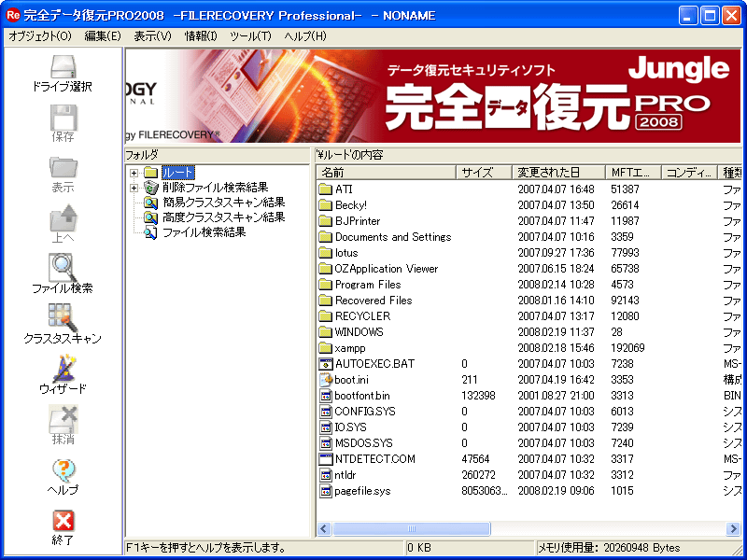Click the メモリ使用量 status bar entry
747x560 pixels.
coord(609,548)
